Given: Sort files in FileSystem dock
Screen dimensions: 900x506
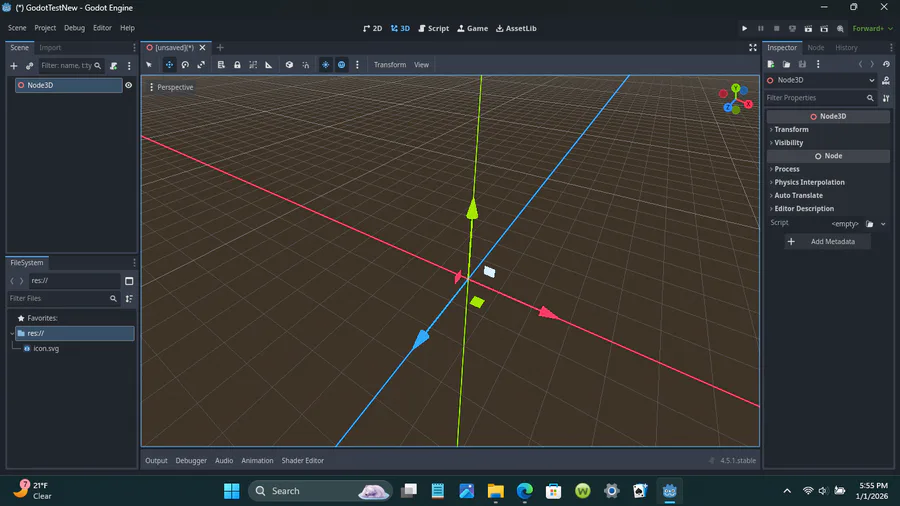Looking at the screenshot, I should [x=129, y=298].
